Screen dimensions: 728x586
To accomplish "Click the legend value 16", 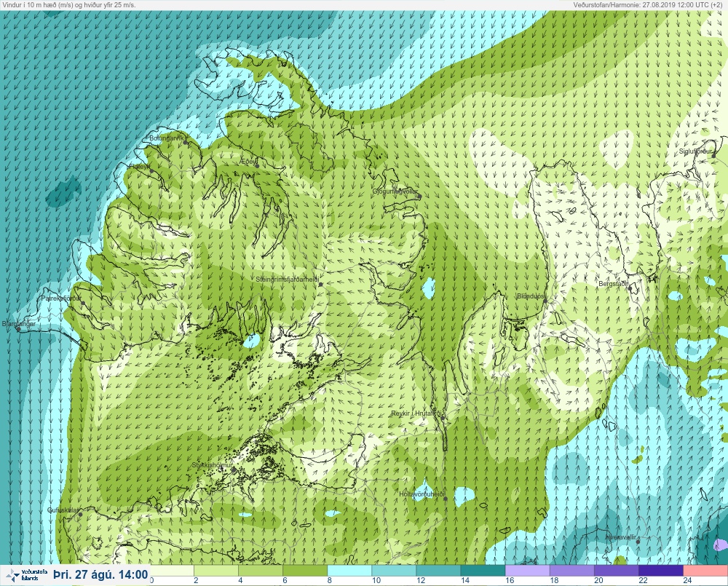I will [510, 580].
